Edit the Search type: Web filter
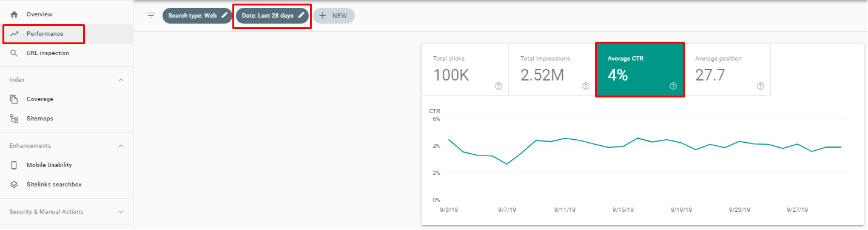The height and width of the screenshot is (230, 868). click(197, 16)
